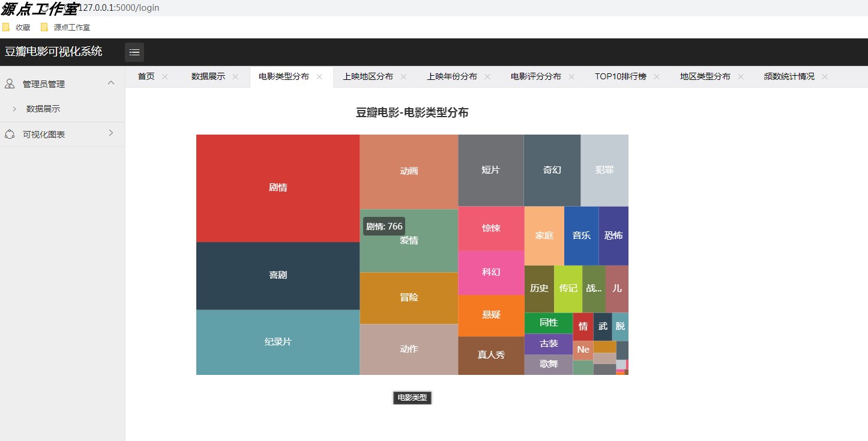Open 可视化图表 sidebar menu
868x441 pixels.
click(x=62, y=135)
